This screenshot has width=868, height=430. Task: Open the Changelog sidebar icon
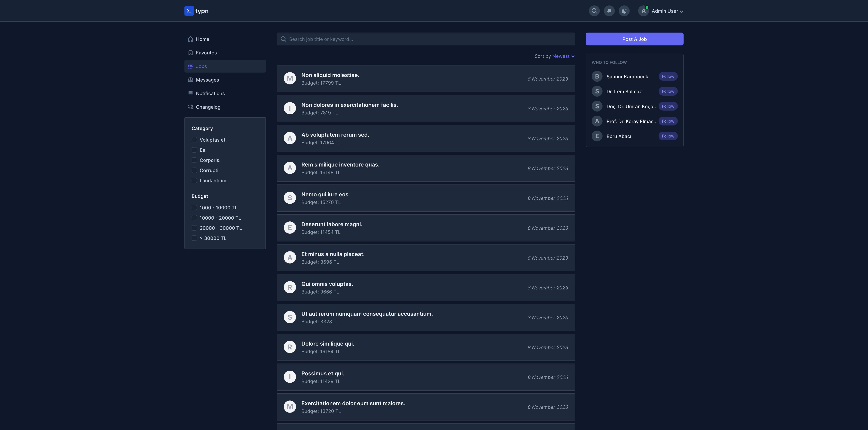pyautogui.click(x=190, y=107)
